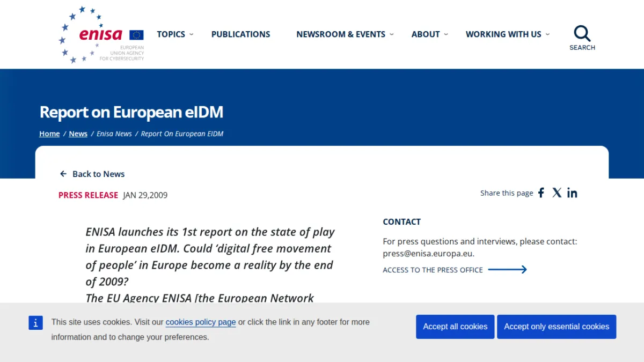644x362 pixels.
Task: Go to News breadcrumb link
Action: (x=78, y=134)
